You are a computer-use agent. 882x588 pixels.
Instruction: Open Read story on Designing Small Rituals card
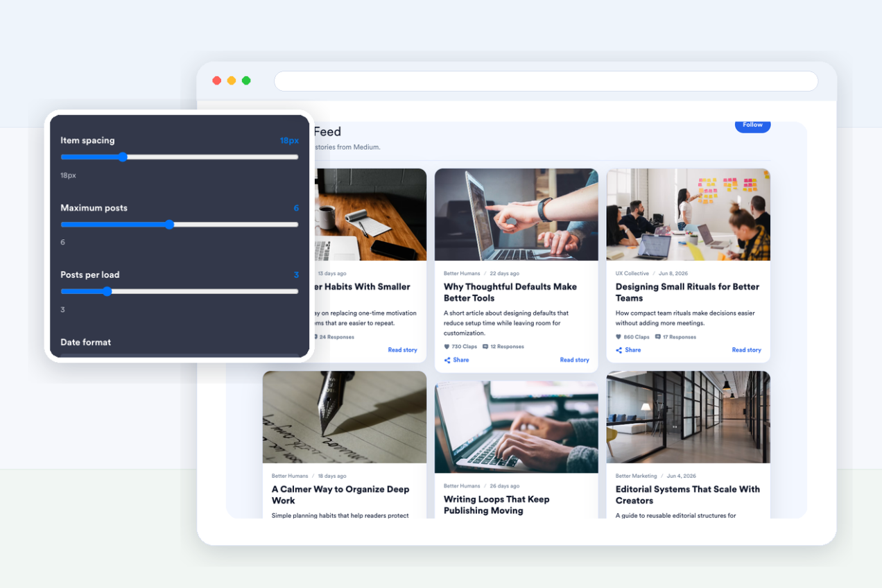pos(747,350)
